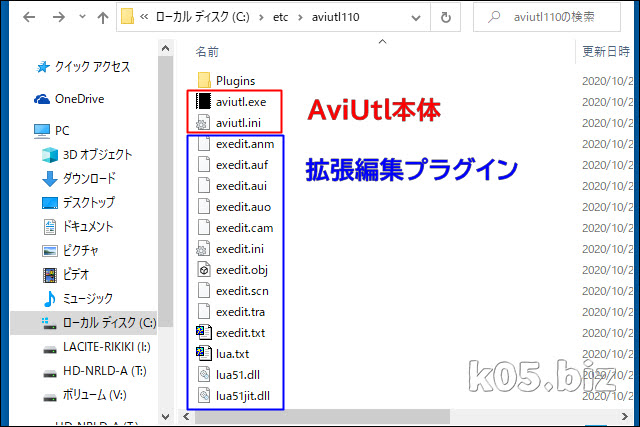Click the ビデオ film strip icon
Screen dimensions: 640x427
tap(50, 275)
